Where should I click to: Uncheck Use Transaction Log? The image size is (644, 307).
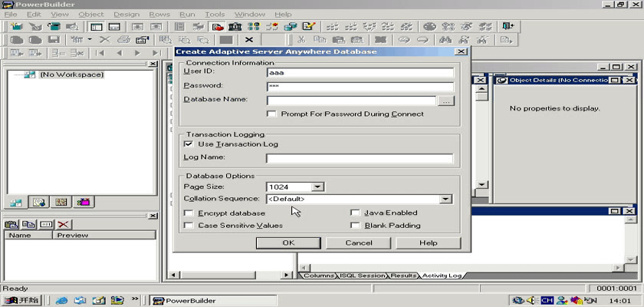[x=189, y=144]
